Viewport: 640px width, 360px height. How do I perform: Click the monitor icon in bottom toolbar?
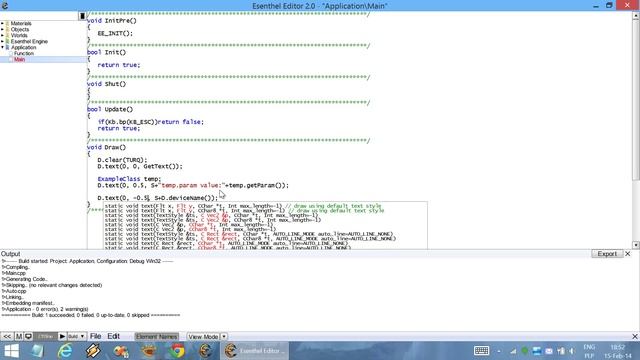point(28,337)
